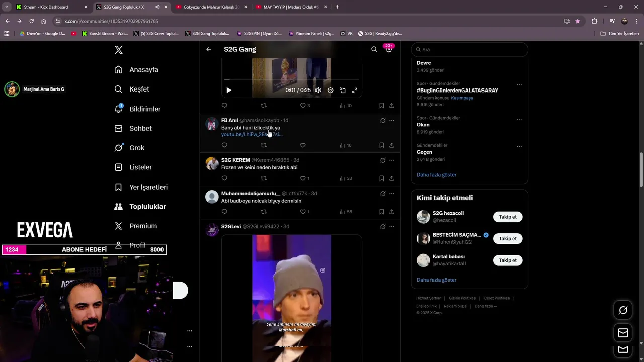Open floating messages envelope button
The image size is (644, 362).
click(x=623, y=333)
